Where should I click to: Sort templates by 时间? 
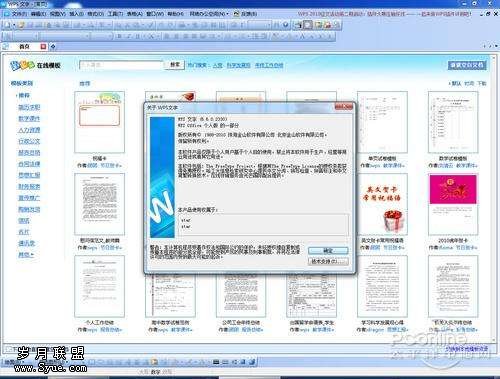click(x=469, y=83)
